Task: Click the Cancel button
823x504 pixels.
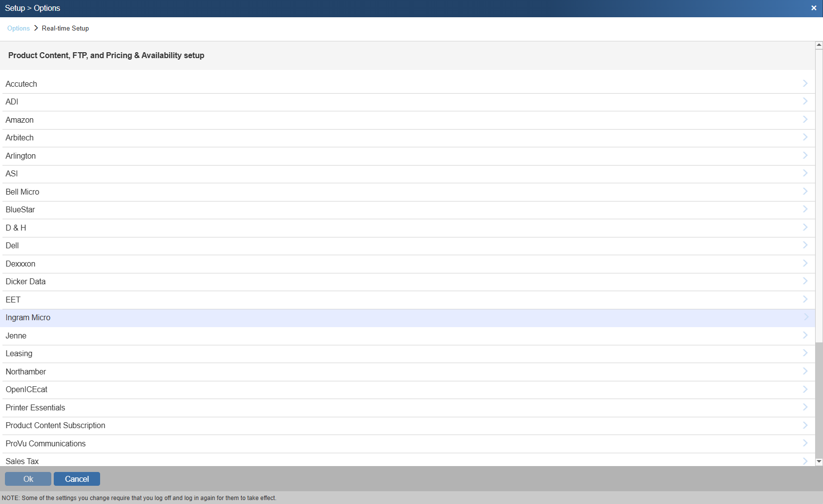Action: click(x=77, y=479)
